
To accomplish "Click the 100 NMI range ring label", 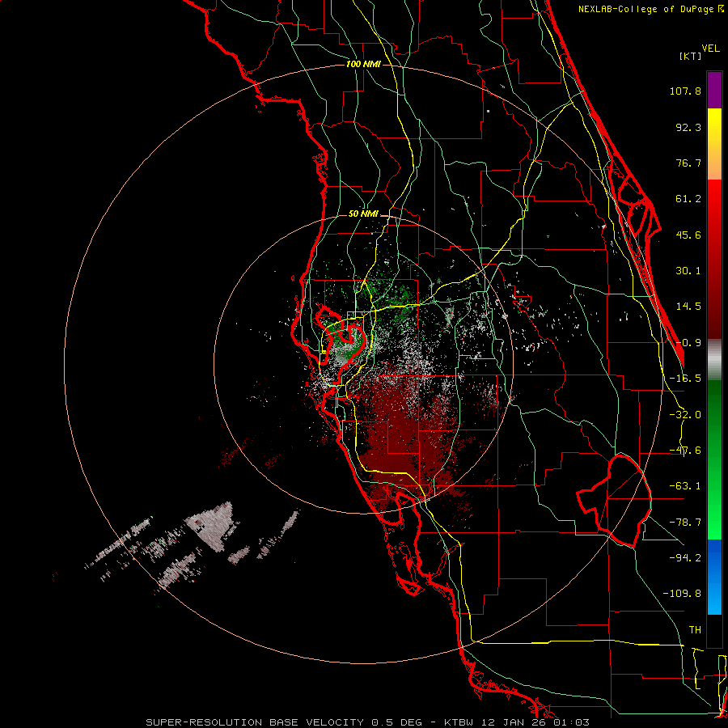I will pyautogui.click(x=363, y=64).
